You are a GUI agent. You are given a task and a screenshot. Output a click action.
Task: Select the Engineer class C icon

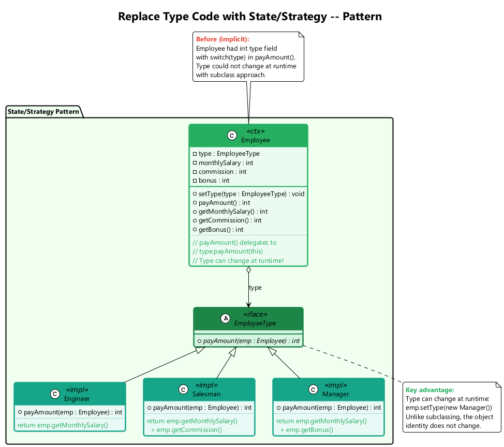[x=55, y=394]
